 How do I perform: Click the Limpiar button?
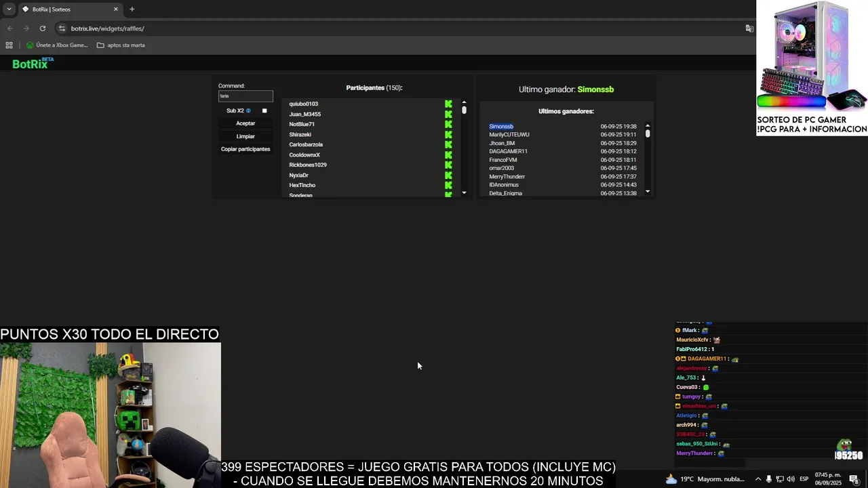[x=245, y=136]
